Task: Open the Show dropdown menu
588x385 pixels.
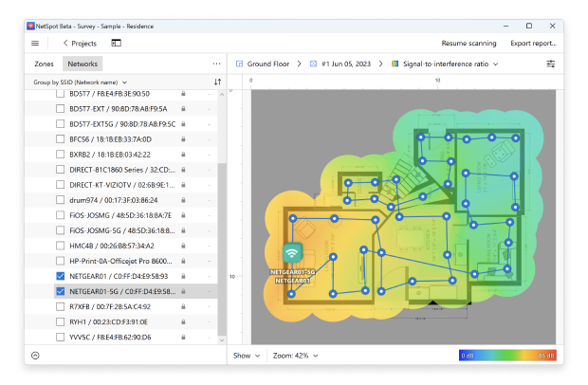Action: click(247, 356)
